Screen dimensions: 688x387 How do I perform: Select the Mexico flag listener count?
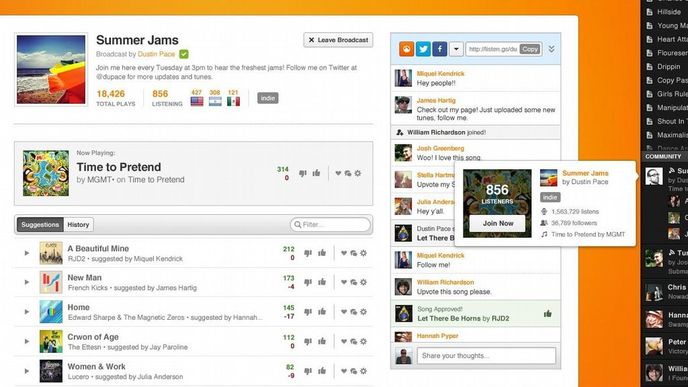(233, 98)
